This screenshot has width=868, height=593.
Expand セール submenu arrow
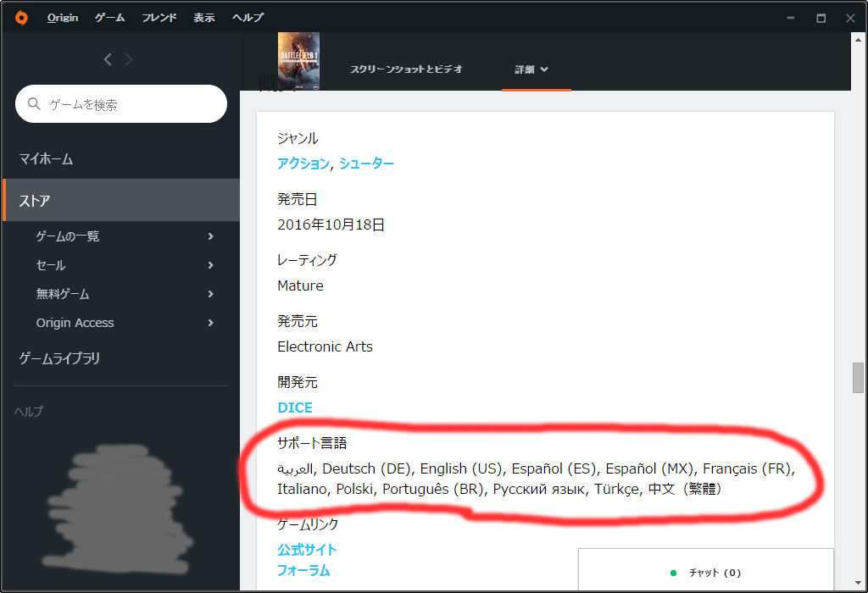pos(210,265)
